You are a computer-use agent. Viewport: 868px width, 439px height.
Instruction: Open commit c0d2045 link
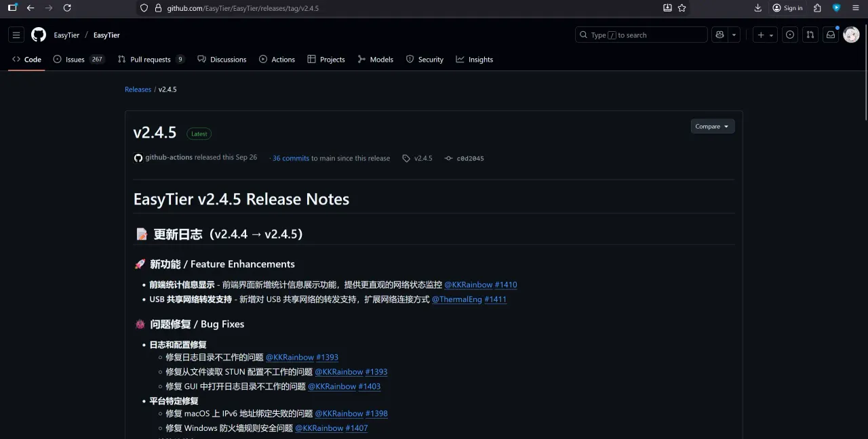(465, 158)
